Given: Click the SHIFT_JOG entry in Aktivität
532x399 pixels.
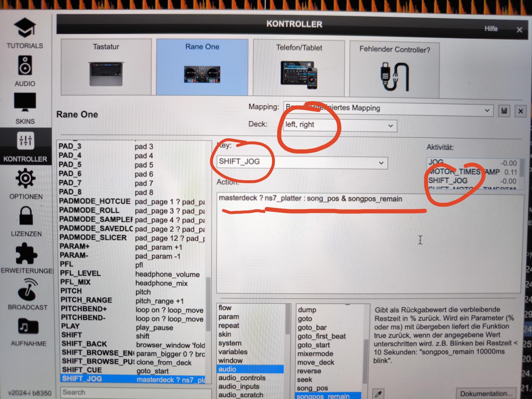Looking at the screenshot, I should (x=473, y=181).
